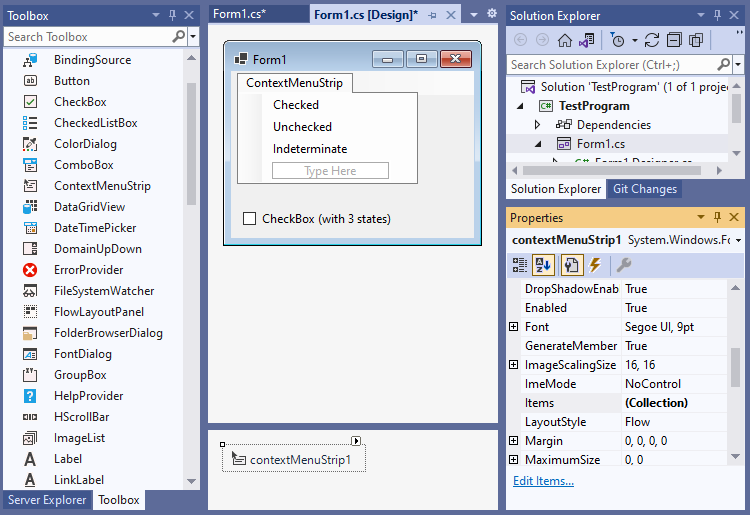Expand the ImageScalingSize property
The image size is (750, 515).
click(514, 365)
